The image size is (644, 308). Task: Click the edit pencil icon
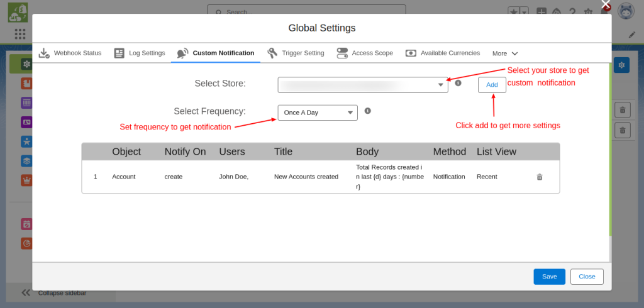(632, 34)
